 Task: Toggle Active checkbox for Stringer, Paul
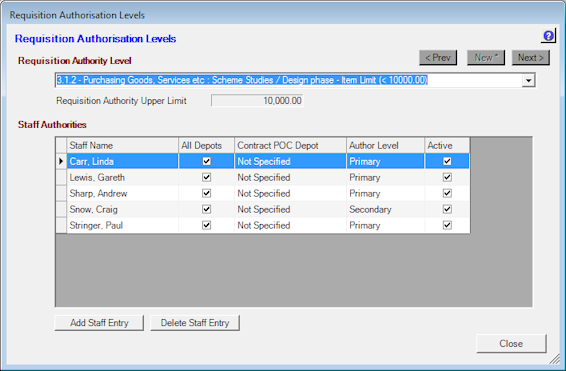pos(447,225)
